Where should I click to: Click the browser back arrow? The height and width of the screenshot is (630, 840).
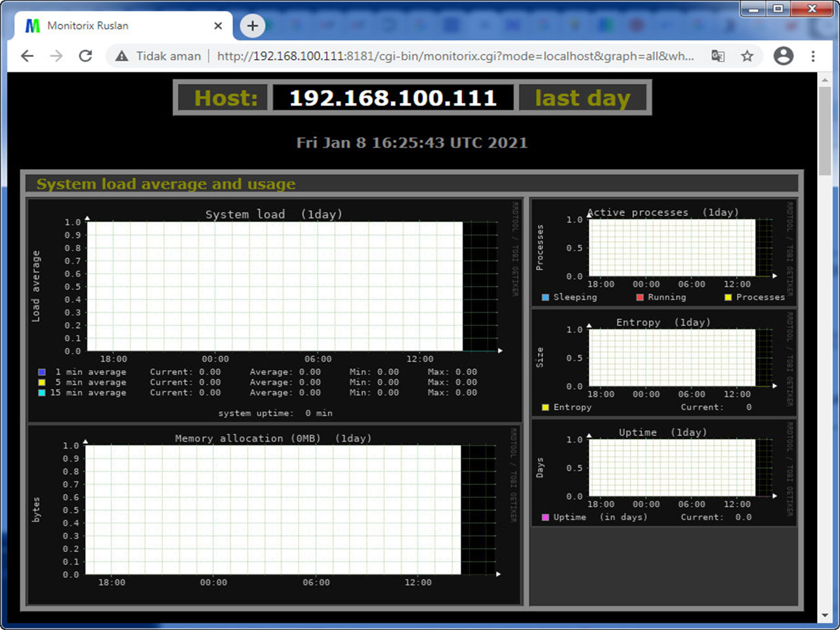(x=27, y=56)
